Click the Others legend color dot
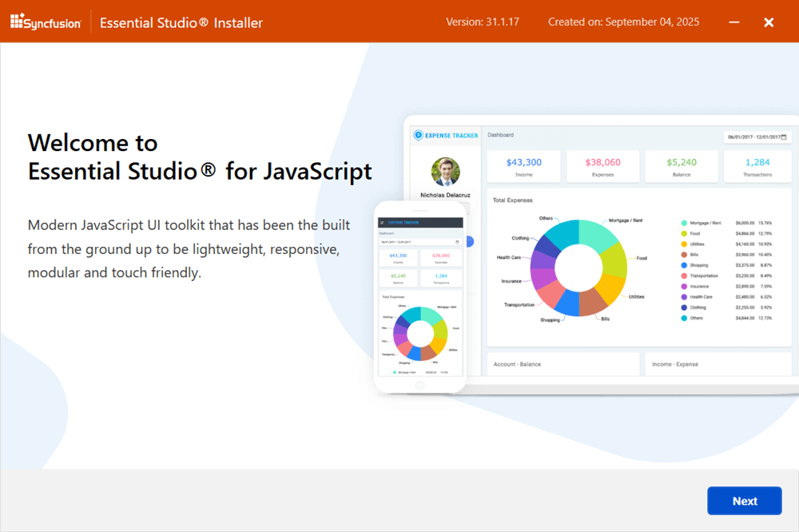This screenshot has height=532, width=799. coord(684,318)
